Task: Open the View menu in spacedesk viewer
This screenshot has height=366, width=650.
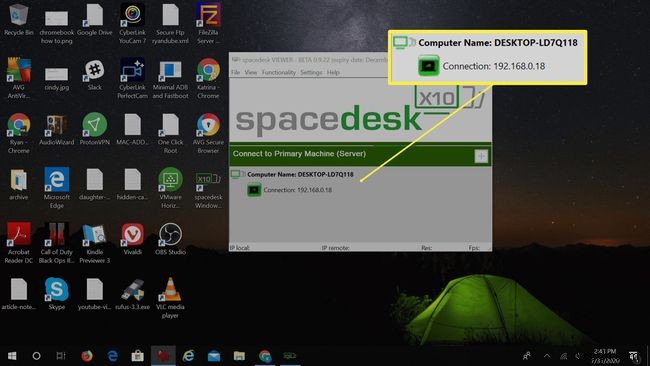Action: 251,72
